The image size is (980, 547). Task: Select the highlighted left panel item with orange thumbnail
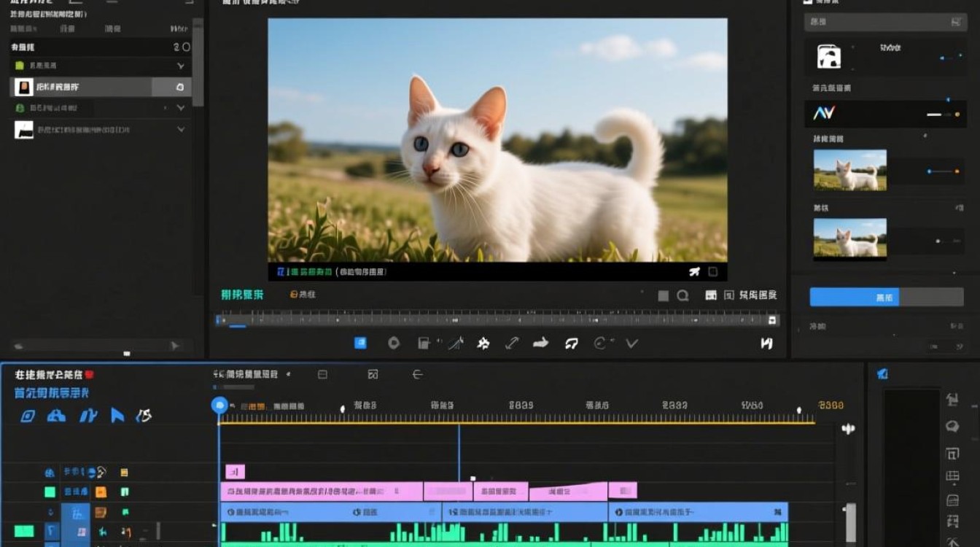[x=101, y=87]
